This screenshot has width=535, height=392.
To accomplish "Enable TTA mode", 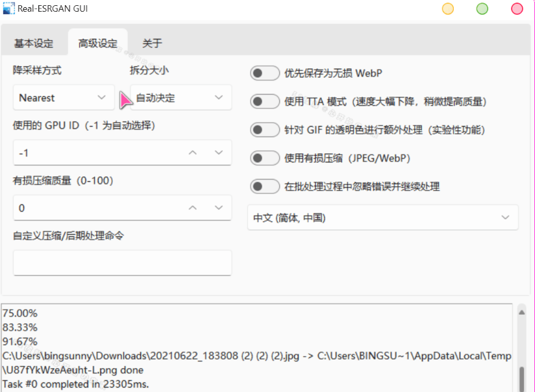I will (265, 101).
